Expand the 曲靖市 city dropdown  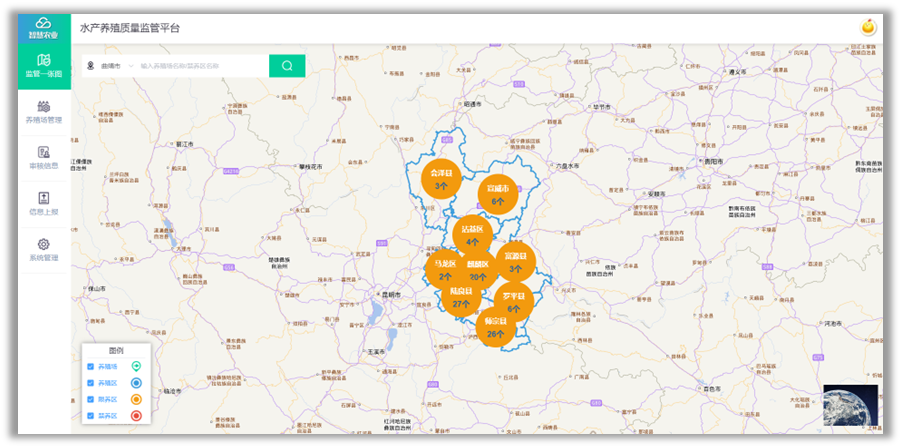pos(112,66)
